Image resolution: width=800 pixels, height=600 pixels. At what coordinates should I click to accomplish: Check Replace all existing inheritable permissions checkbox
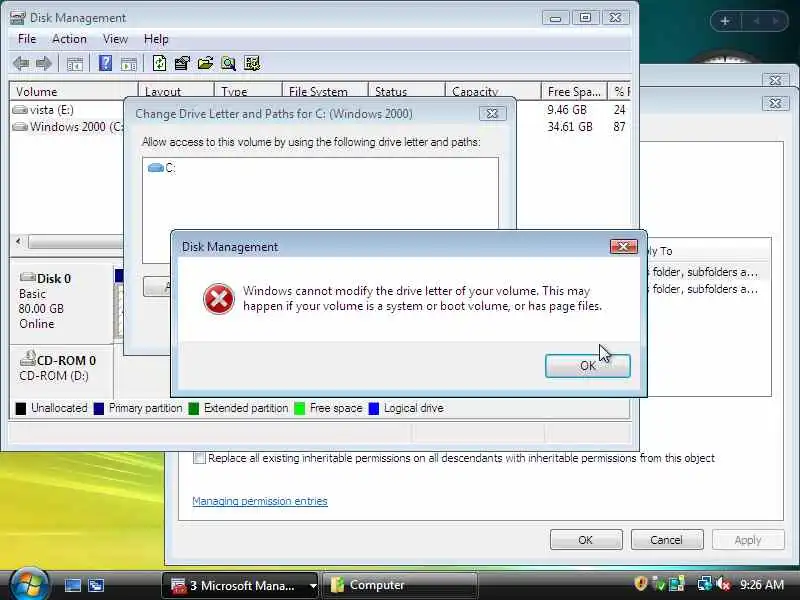(x=199, y=458)
